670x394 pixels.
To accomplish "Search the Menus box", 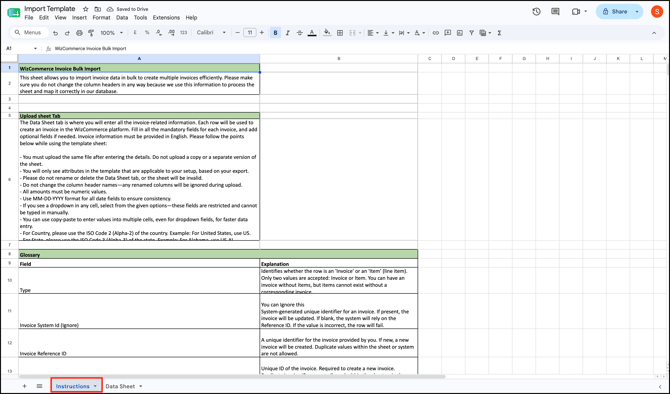I will pyautogui.click(x=29, y=32).
